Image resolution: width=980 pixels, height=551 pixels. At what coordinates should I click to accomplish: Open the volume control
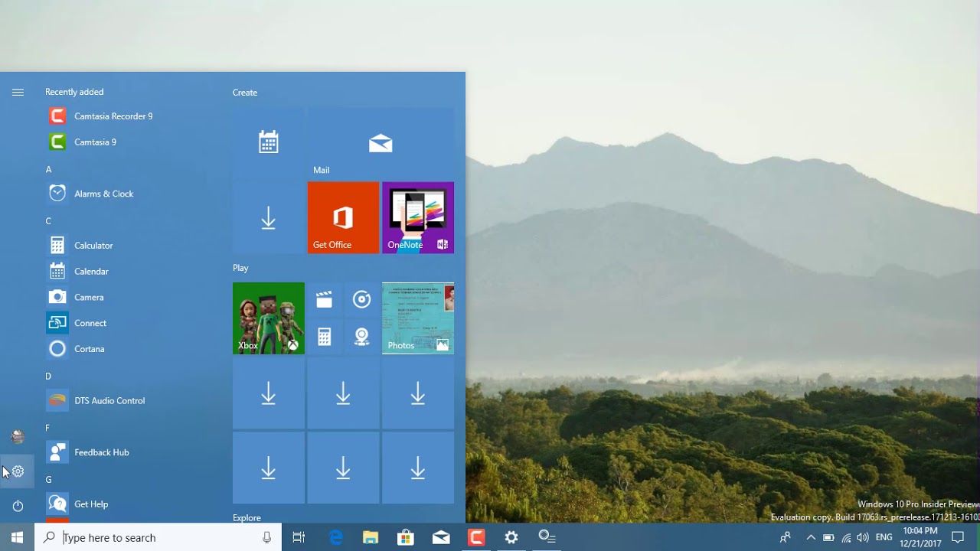tap(864, 537)
